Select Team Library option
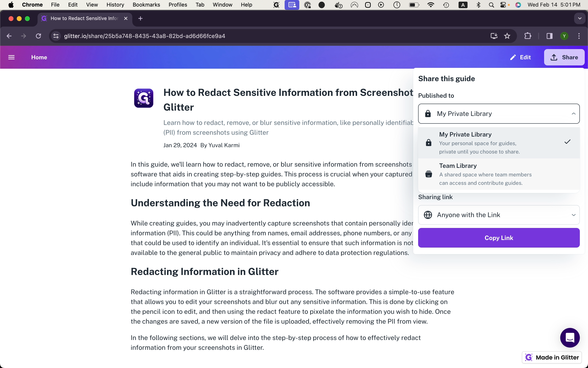 pos(499,174)
